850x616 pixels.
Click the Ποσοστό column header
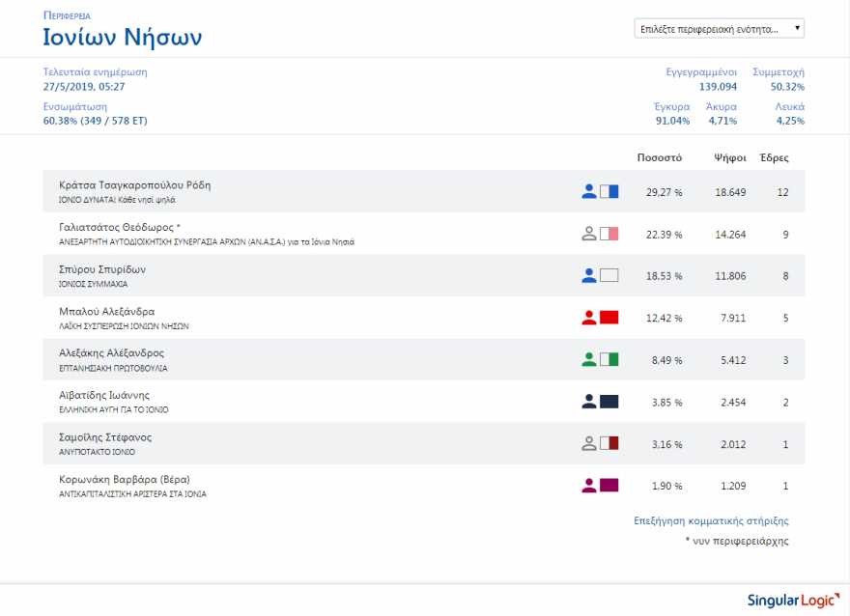point(660,157)
